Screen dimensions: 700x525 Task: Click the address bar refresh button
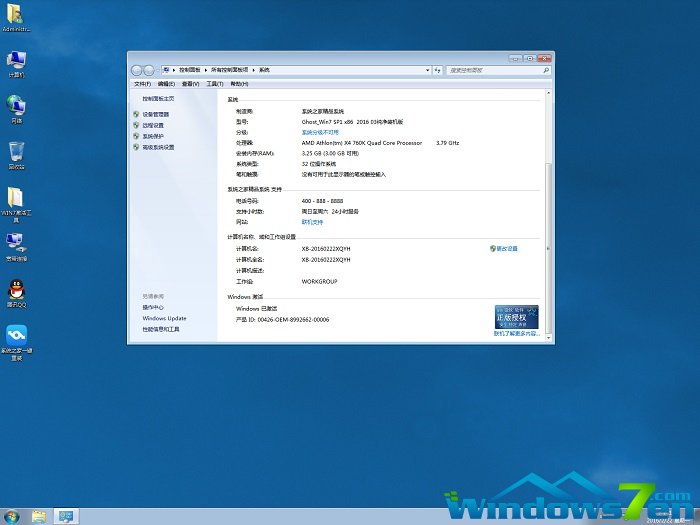[437, 70]
